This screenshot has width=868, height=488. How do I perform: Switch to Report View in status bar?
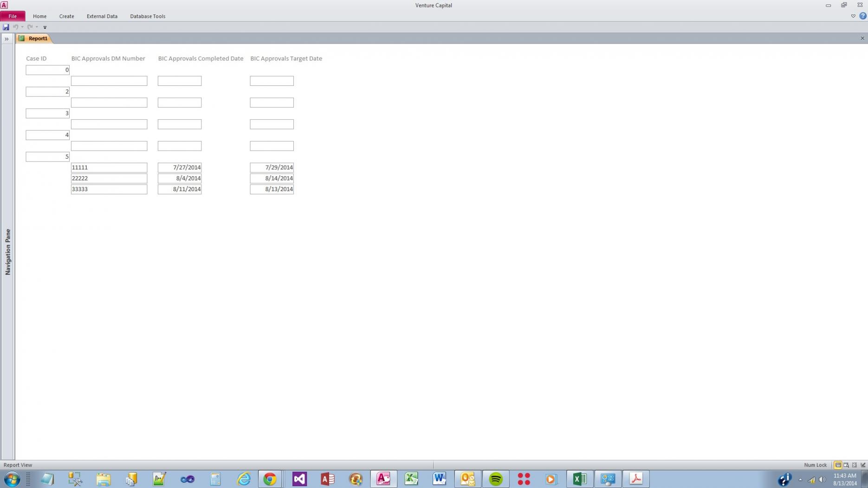click(838, 465)
